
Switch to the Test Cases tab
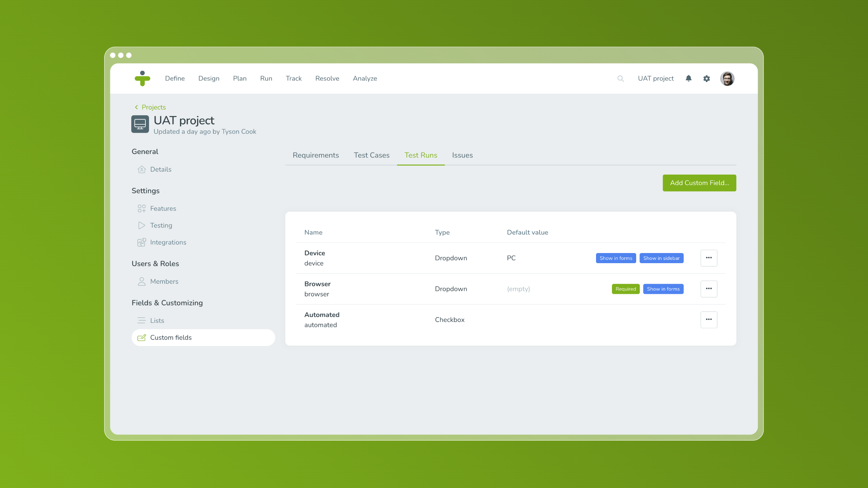pos(371,155)
